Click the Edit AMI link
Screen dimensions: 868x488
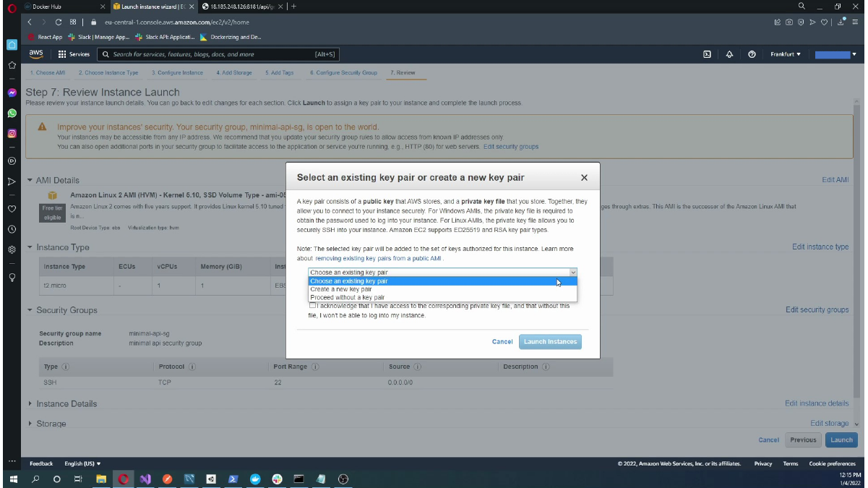(835, 180)
